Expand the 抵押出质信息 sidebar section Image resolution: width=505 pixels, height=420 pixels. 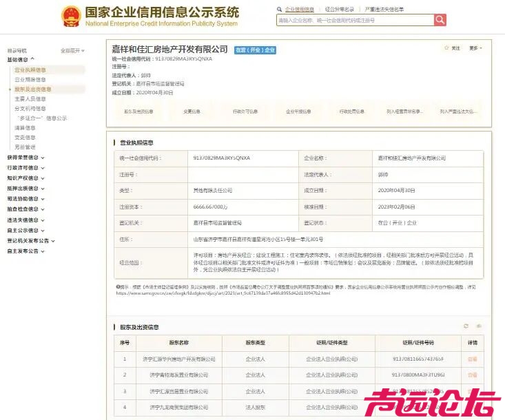pyautogui.click(x=25, y=188)
